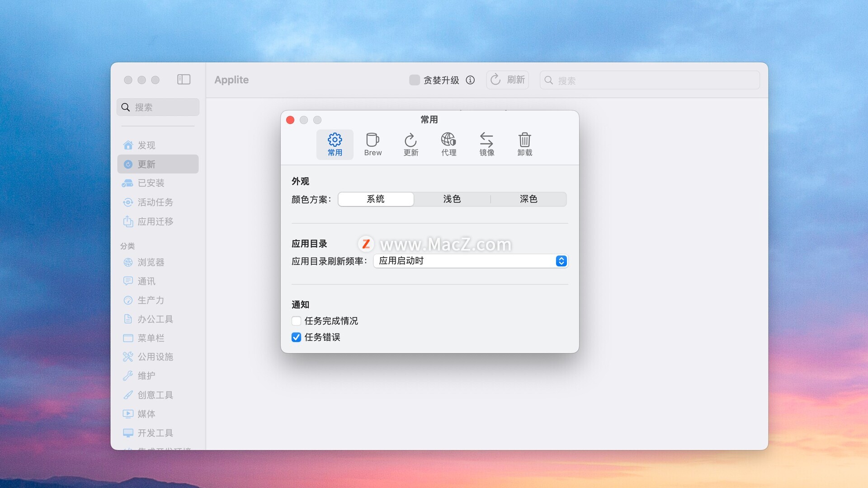Select the 常用 gear tab
This screenshot has width=868, height=488.
click(335, 144)
